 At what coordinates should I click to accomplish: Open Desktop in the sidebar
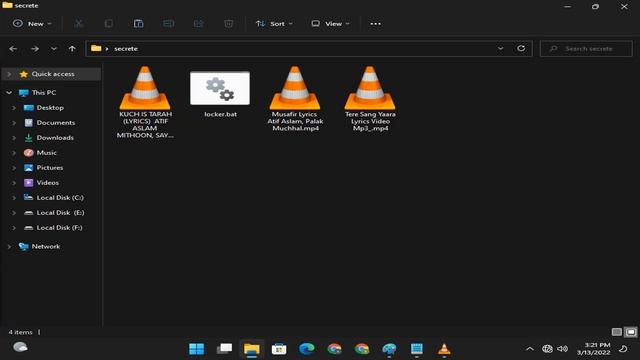click(x=50, y=108)
